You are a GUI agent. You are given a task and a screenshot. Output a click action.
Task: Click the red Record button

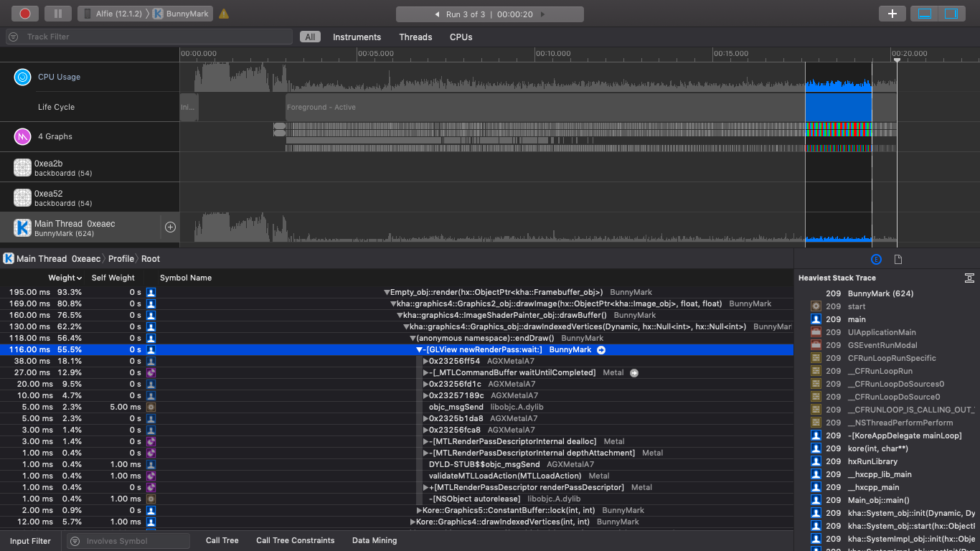click(24, 14)
